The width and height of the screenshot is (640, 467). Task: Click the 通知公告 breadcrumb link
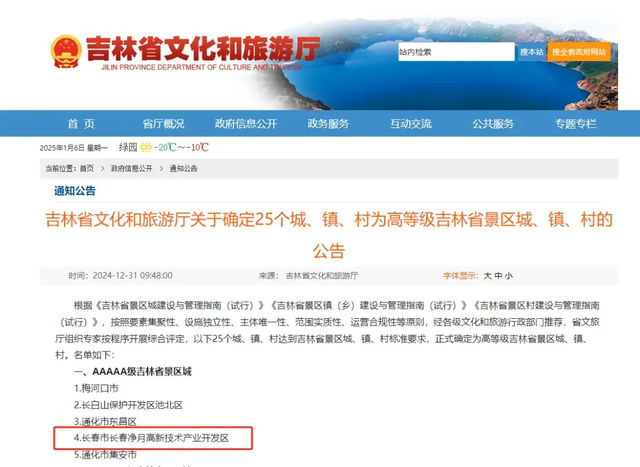[183, 169]
